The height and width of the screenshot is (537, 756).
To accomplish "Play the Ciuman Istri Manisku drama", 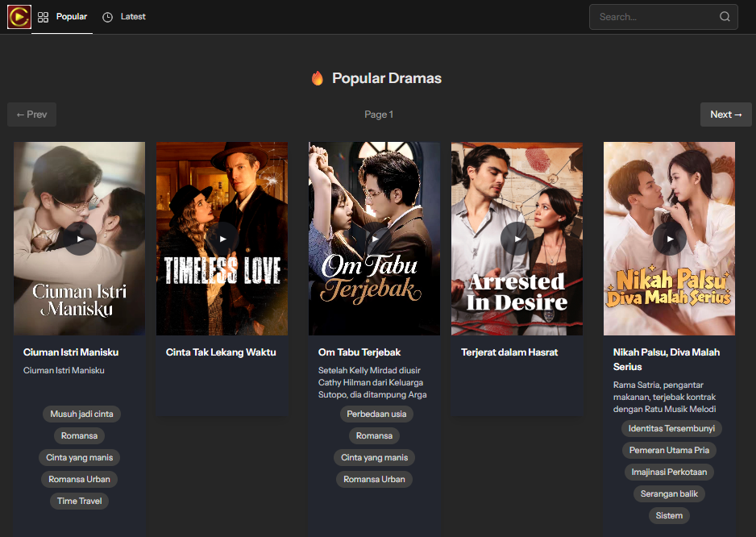I will tap(80, 239).
